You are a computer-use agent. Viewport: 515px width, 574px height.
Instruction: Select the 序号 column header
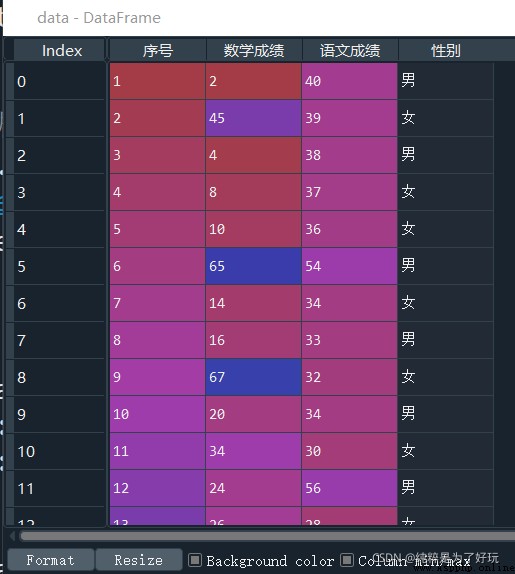click(158, 50)
